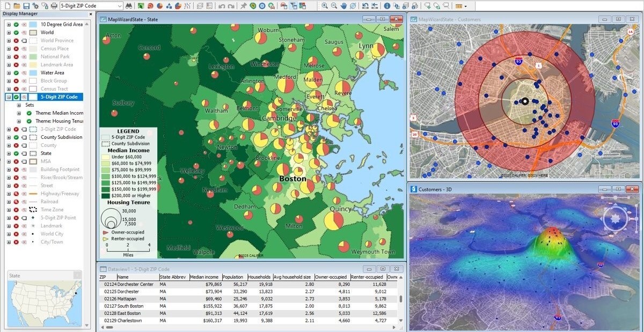Image resolution: width=644 pixels, height=332 pixels.
Task: Select the State layer in Display Manager
Action: point(47,153)
